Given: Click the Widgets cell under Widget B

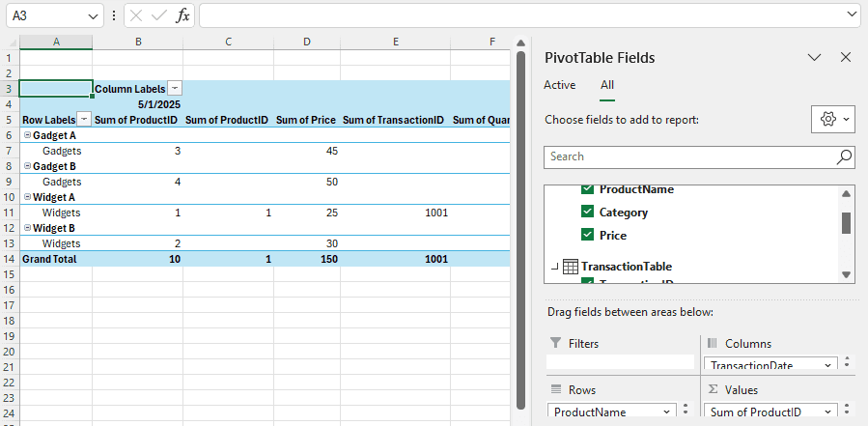Looking at the screenshot, I should pyautogui.click(x=56, y=243).
